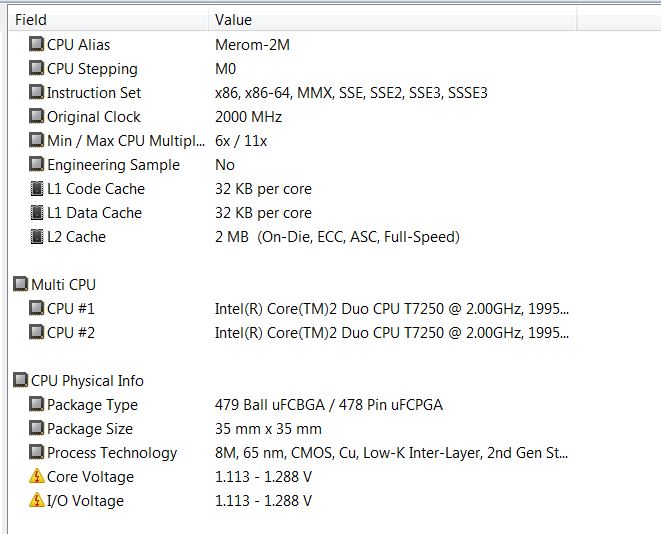This screenshot has width=661, height=534.
Task: Click the L2 Cache memory icon
Action: pyautogui.click(x=37, y=237)
